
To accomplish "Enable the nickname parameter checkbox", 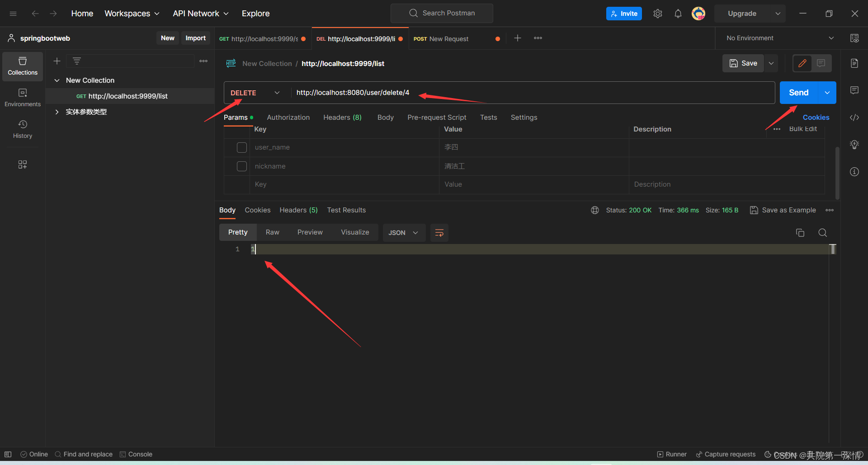I will pos(242,166).
